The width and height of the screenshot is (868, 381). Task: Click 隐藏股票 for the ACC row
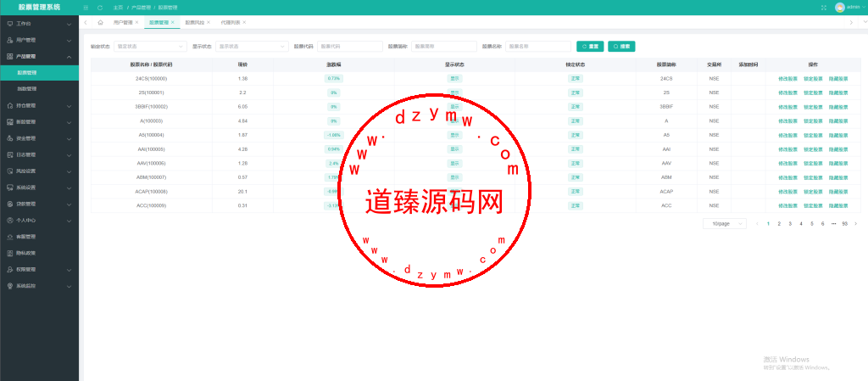pyautogui.click(x=838, y=206)
